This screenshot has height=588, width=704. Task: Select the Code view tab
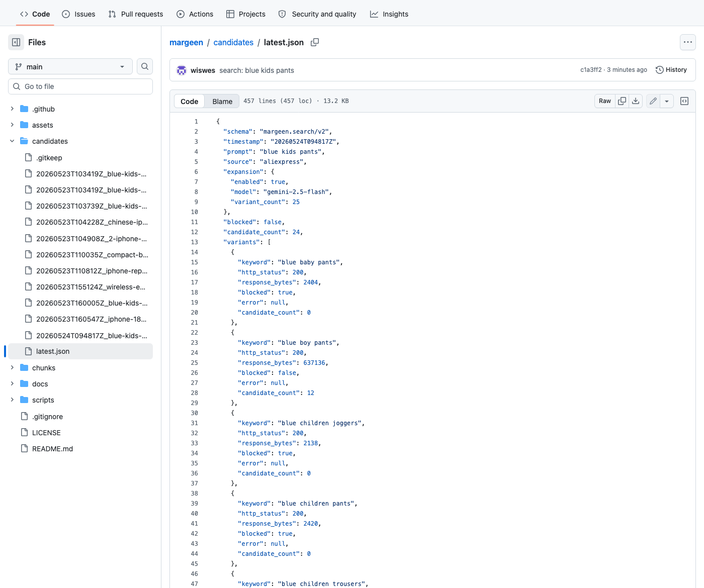point(190,102)
